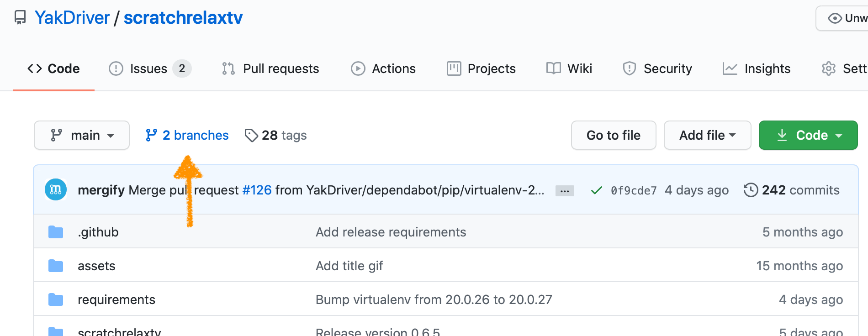Open the Add release requirements commit
The width and height of the screenshot is (868, 336).
(x=391, y=232)
